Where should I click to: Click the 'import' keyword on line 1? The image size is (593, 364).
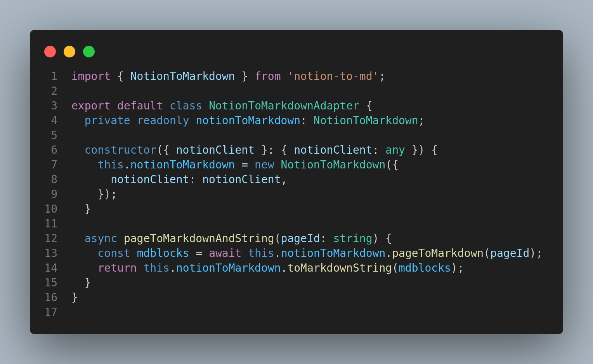tap(91, 76)
